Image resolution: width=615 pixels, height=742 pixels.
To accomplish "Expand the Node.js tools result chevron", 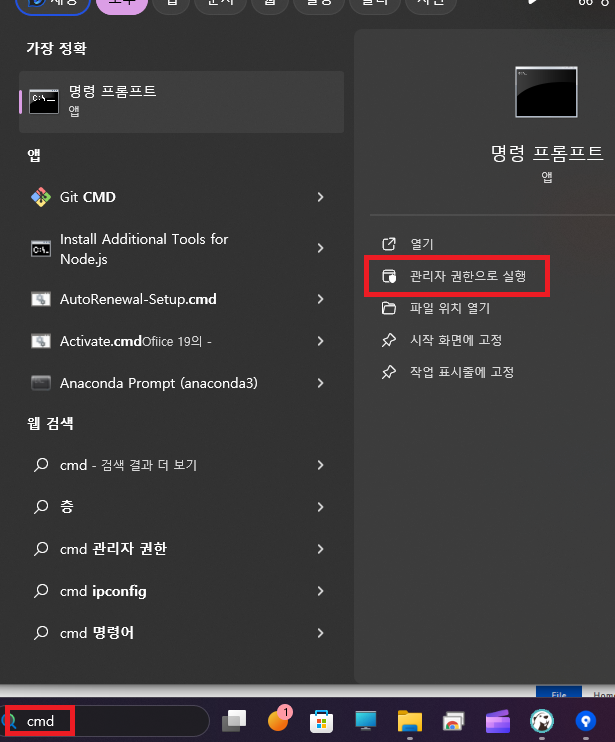I will click(321, 248).
